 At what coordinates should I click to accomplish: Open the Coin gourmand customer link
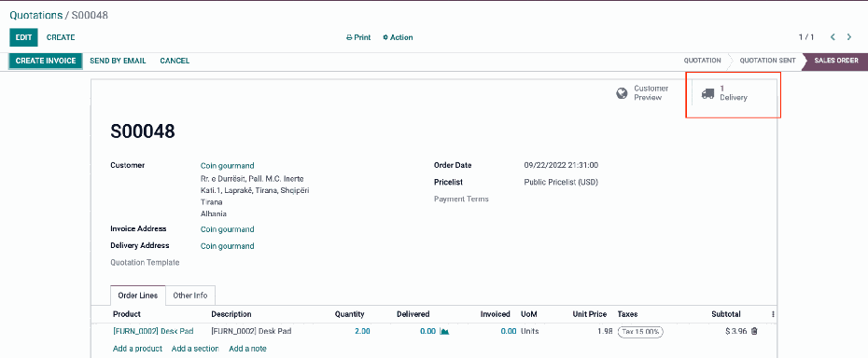pos(227,165)
